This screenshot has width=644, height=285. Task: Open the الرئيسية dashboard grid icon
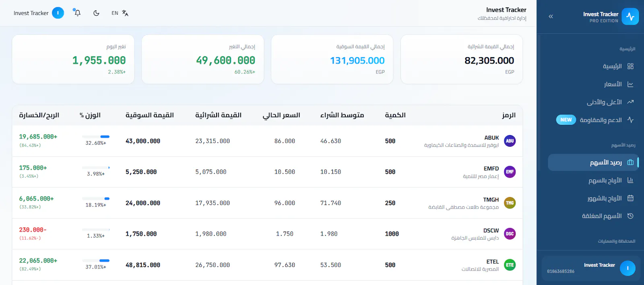click(x=630, y=66)
